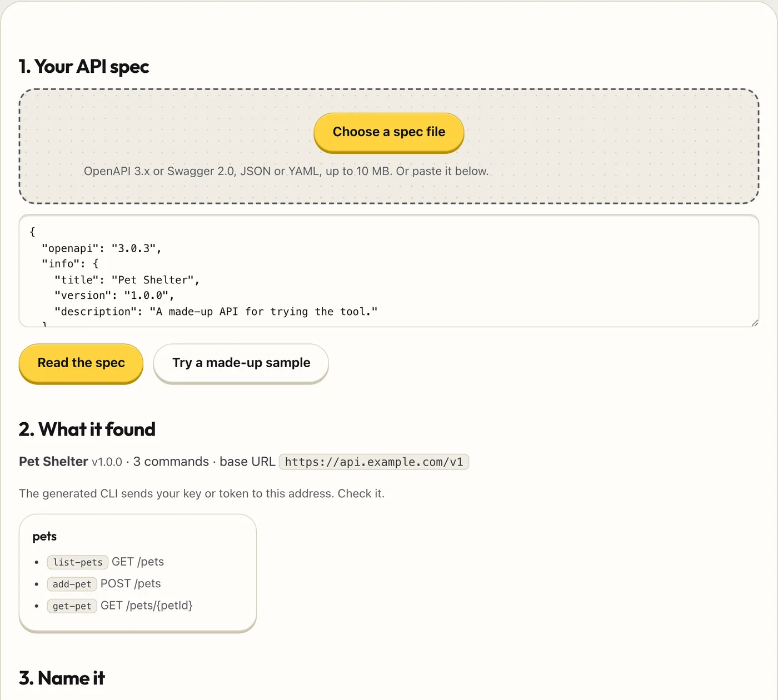Click the '3. Name it' heading
Viewport: 778px width, 700px height.
tap(62, 678)
